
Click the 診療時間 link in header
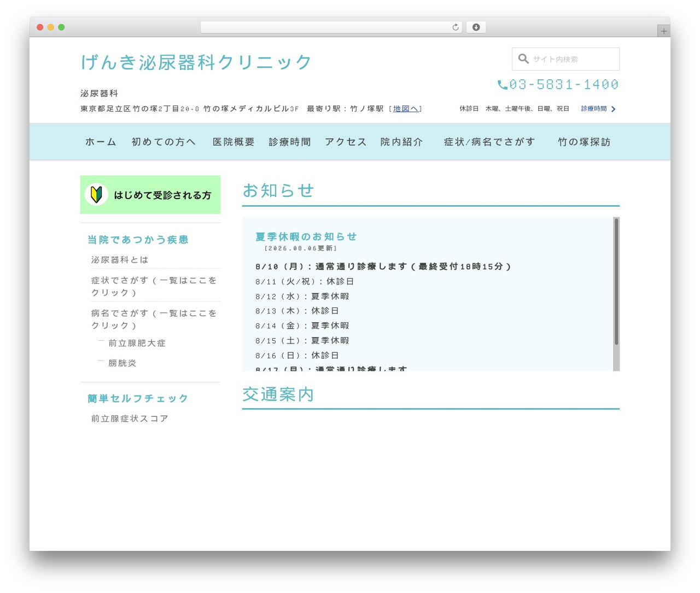point(594,109)
